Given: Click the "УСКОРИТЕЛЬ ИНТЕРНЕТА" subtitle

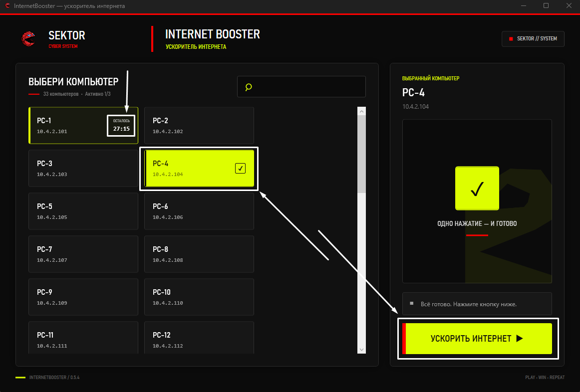Looking at the screenshot, I should click(196, 47).
